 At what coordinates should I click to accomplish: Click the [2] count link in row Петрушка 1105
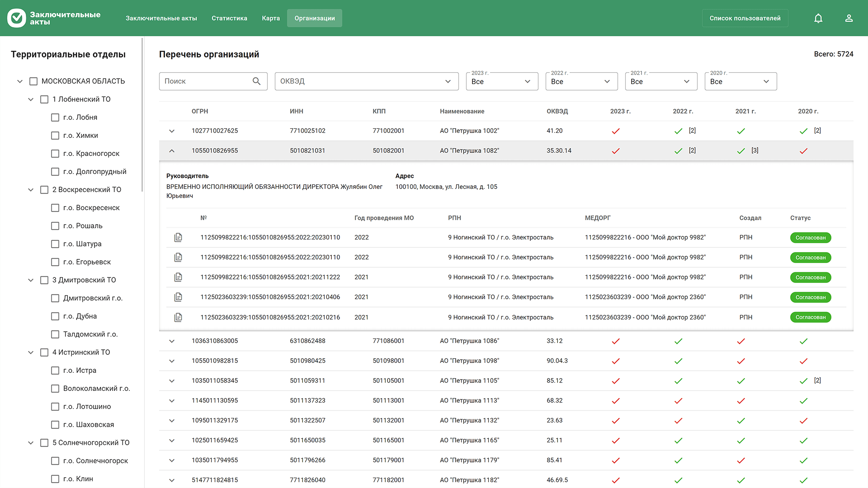817,380
